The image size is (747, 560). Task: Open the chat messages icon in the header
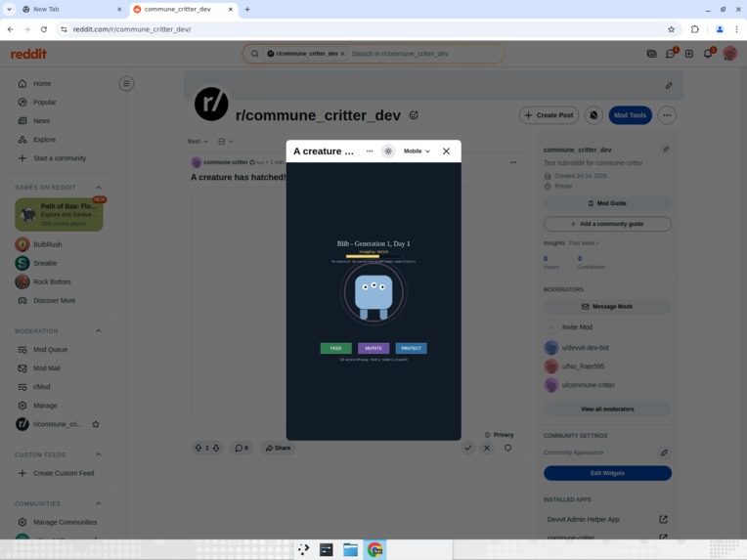coord(671,54)
